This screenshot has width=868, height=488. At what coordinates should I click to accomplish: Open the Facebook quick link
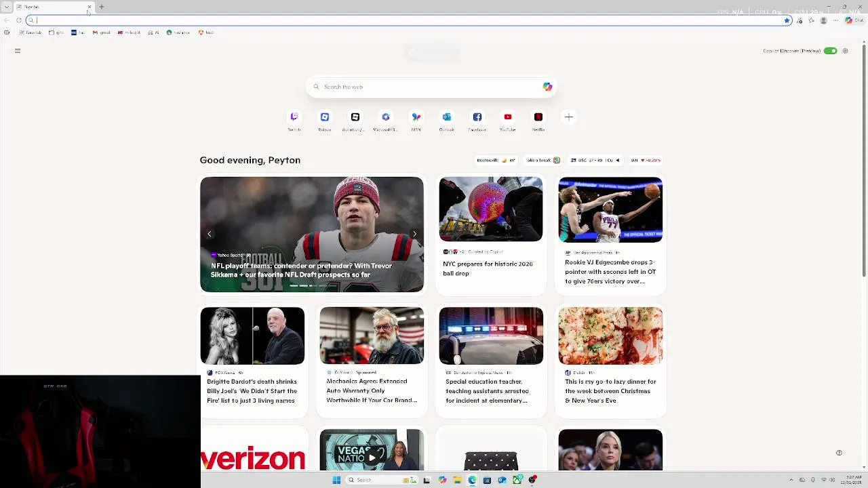[x=477, y=117]
